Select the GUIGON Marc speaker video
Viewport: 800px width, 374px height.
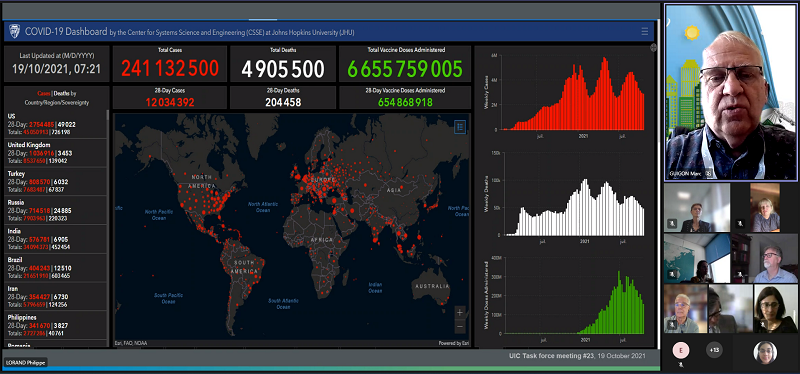(731, 92)
